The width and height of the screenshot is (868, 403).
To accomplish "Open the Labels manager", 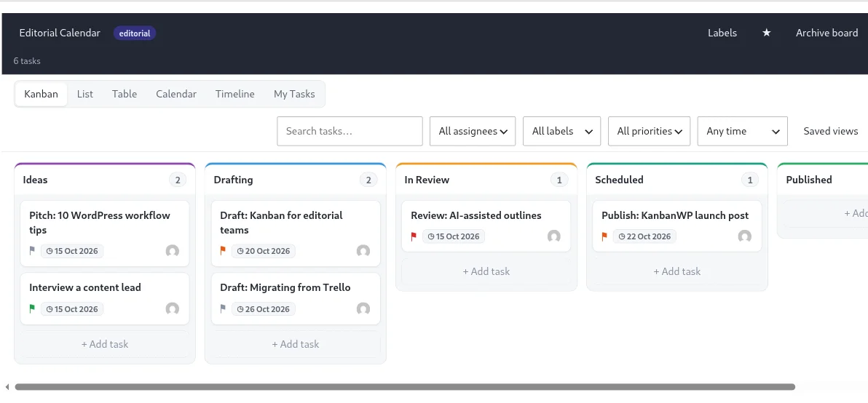I will click(722, 33).
